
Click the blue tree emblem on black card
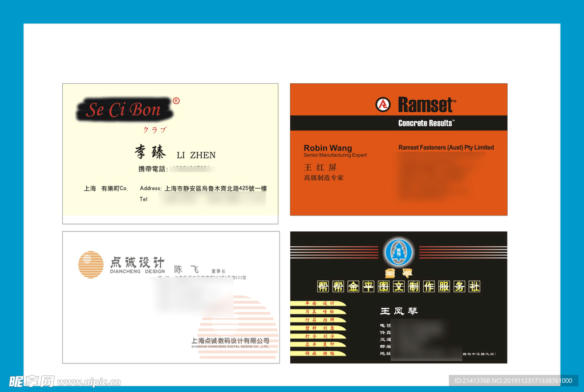399,252
